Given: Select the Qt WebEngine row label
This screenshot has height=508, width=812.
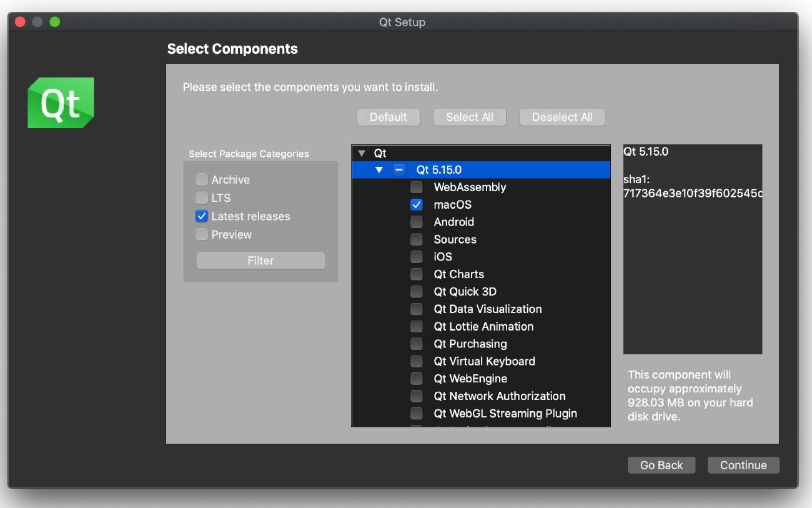Looking at the screenshot, I should coord(470,379).
